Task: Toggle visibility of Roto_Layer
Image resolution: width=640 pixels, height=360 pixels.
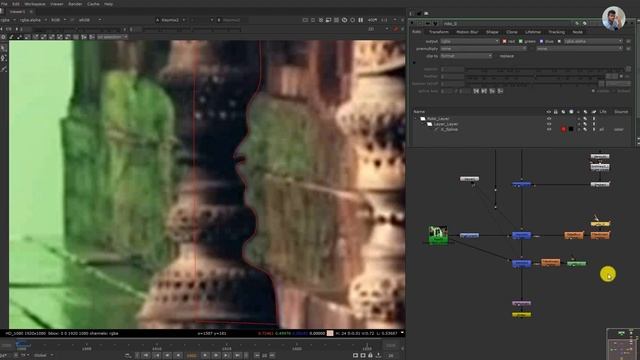Action: 549,119
